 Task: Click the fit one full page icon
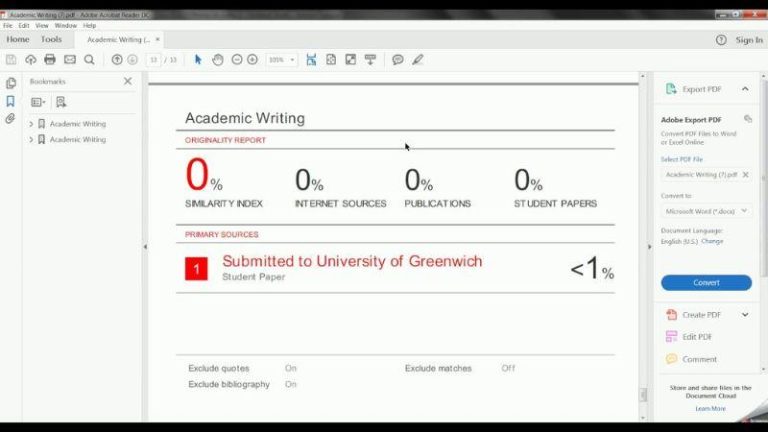click(331, 60)
